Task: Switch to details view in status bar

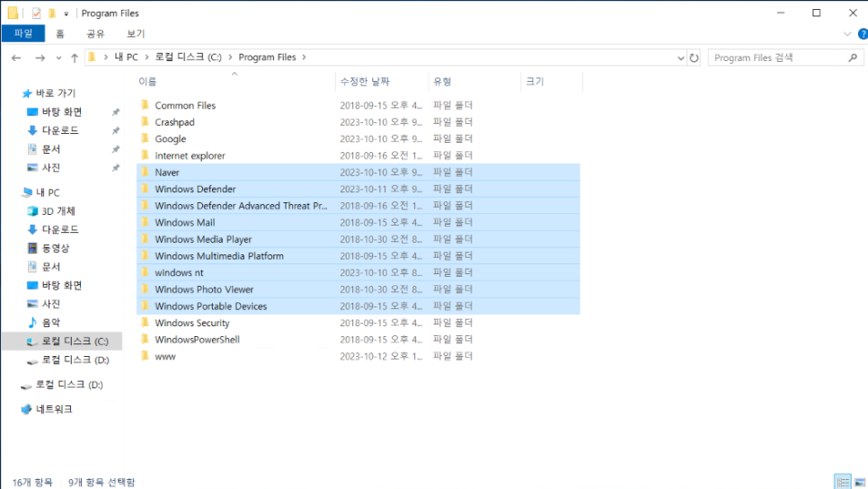Action: pyautogui.click(x=842, y=482)
